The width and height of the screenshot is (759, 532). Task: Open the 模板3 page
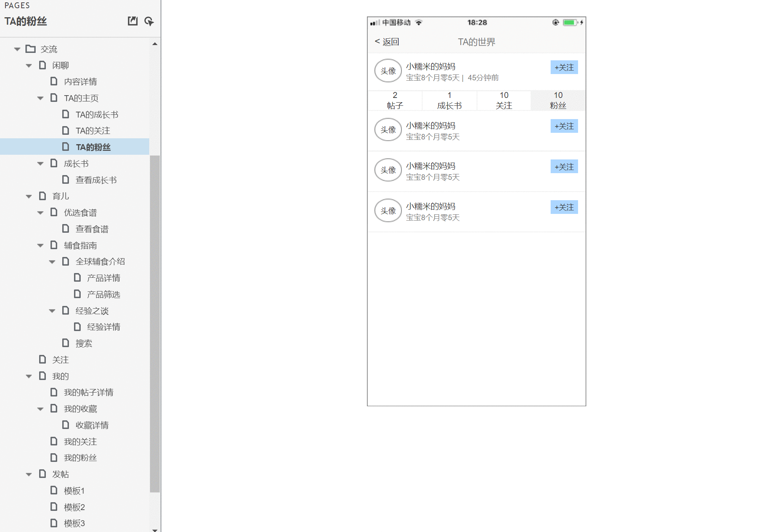pos(74,523)
